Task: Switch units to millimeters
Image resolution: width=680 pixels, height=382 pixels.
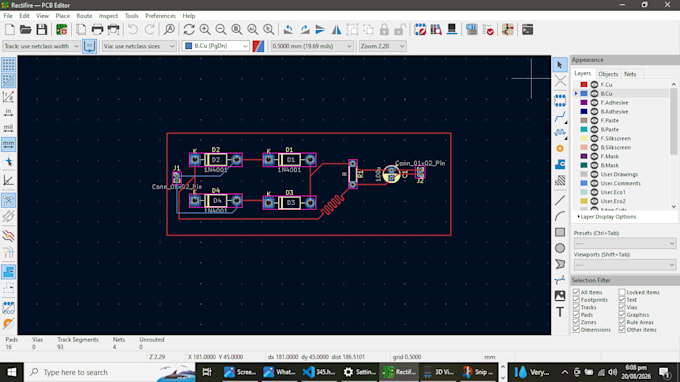Action: (x=8, y=144)
